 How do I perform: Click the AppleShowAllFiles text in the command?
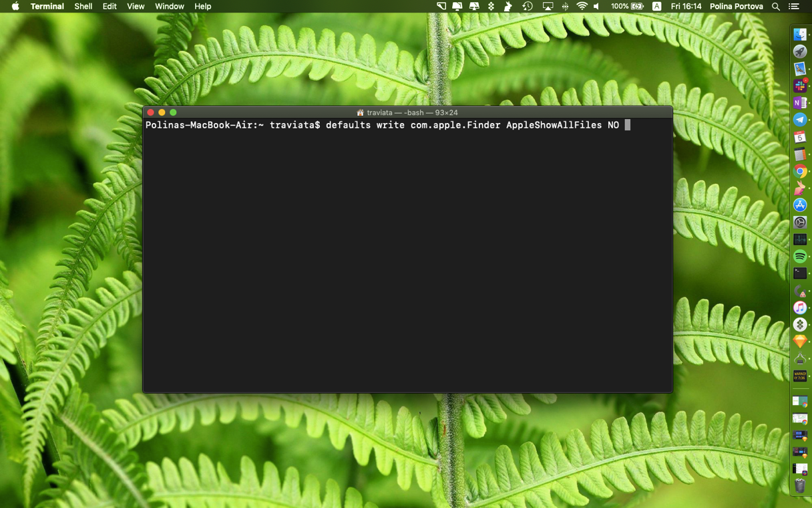coord(554,125)
